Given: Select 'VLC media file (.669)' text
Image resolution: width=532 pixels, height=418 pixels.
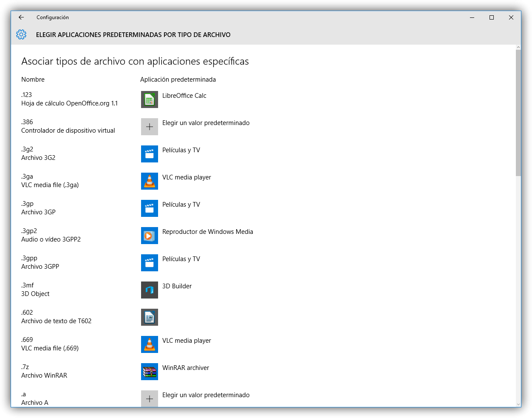Looking at the screenshot, I should click(50, 348).
